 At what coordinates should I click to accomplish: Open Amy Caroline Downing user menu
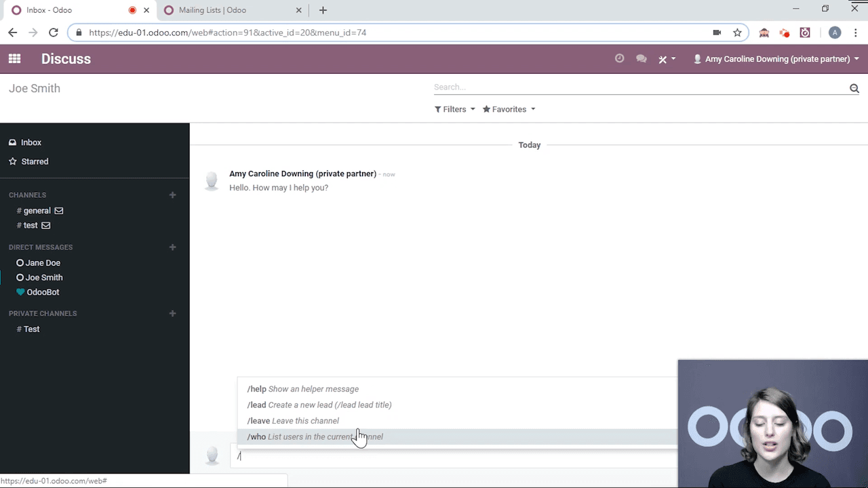click(776, 59)
